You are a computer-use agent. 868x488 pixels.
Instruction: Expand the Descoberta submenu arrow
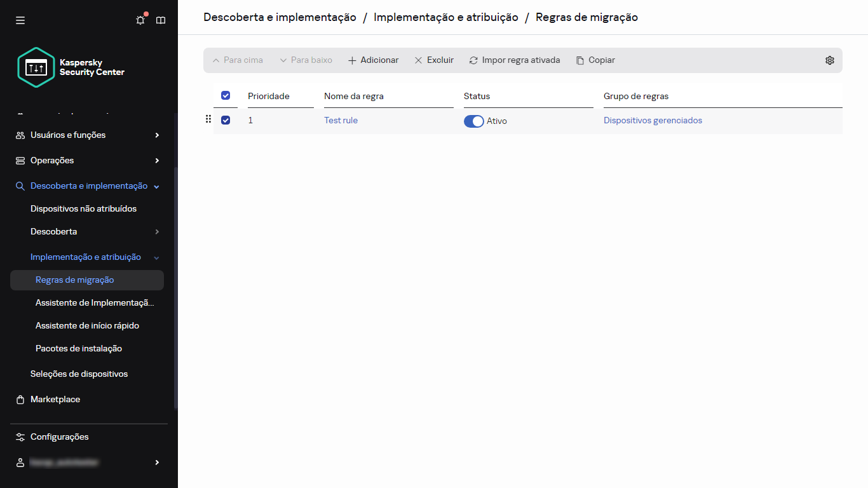pyautogui.click(x=157, y=231)
